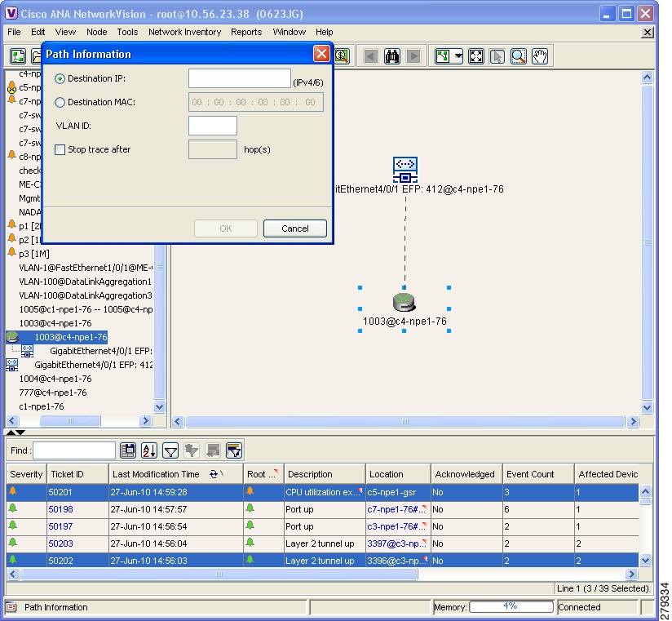Select the 1004@c4-npe1-76 tree item

pos(55,379)
